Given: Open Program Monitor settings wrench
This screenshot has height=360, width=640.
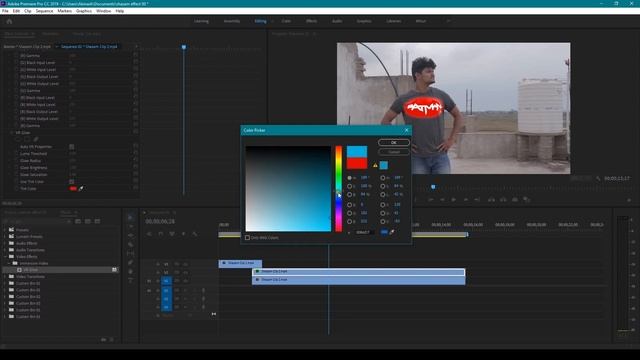Looking at the screenshot, I should (x=598, y=178).
